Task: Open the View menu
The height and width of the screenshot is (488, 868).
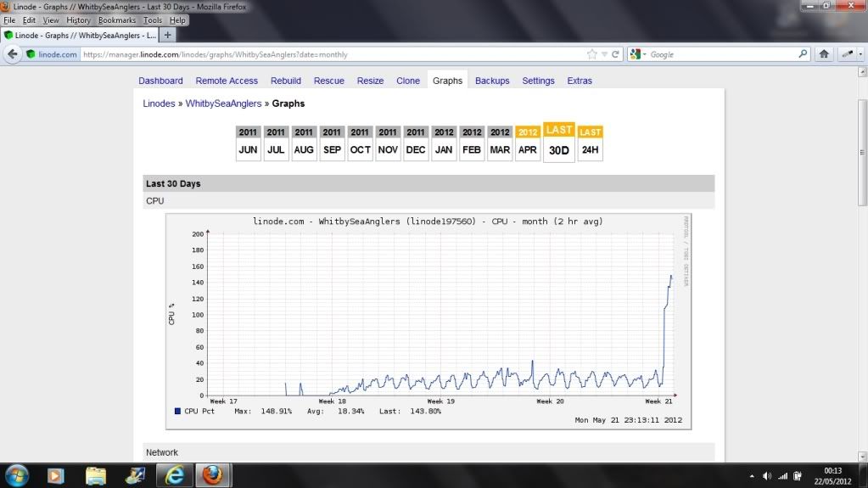Action: point(50,20)
